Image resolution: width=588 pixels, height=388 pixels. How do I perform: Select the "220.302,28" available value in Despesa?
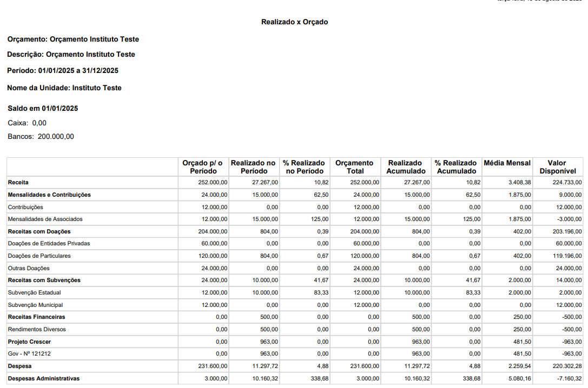(567, 366)
